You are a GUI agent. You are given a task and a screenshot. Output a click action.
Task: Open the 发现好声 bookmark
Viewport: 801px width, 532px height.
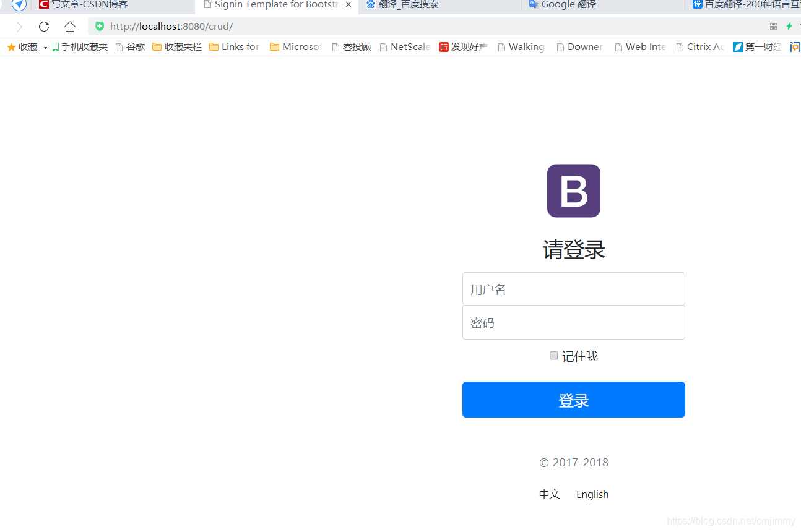[463, 47]
